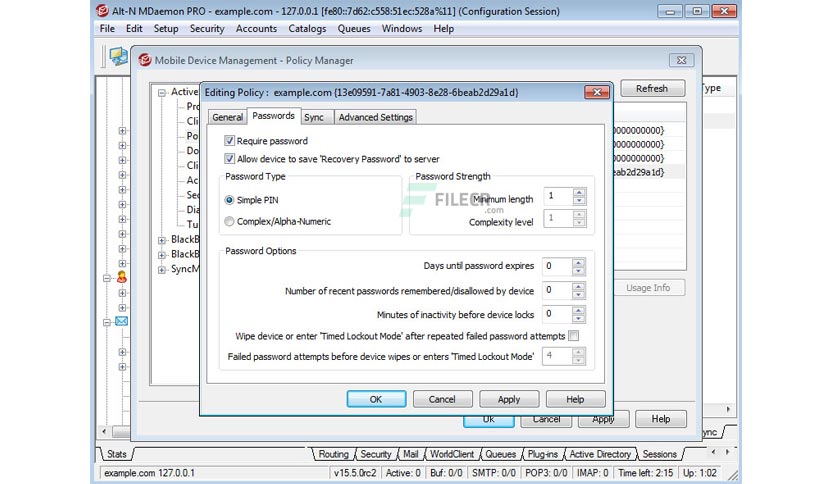
Task: Open the Security bottom tab
Action: 375,454
